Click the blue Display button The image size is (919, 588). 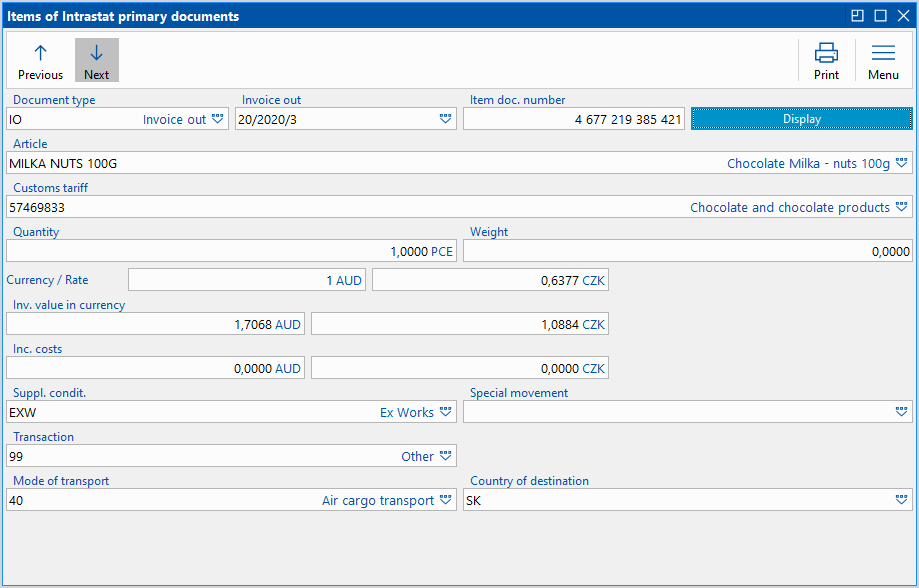802,119
